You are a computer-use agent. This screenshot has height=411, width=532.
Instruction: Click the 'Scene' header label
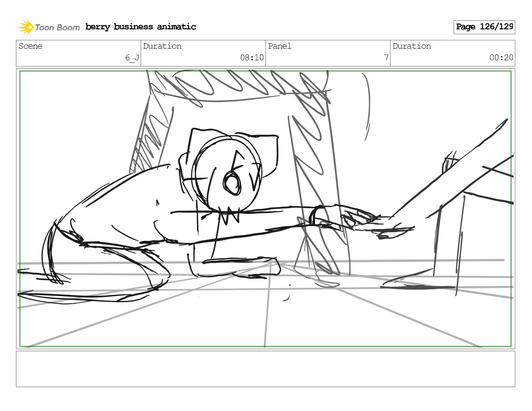[30, 46]
